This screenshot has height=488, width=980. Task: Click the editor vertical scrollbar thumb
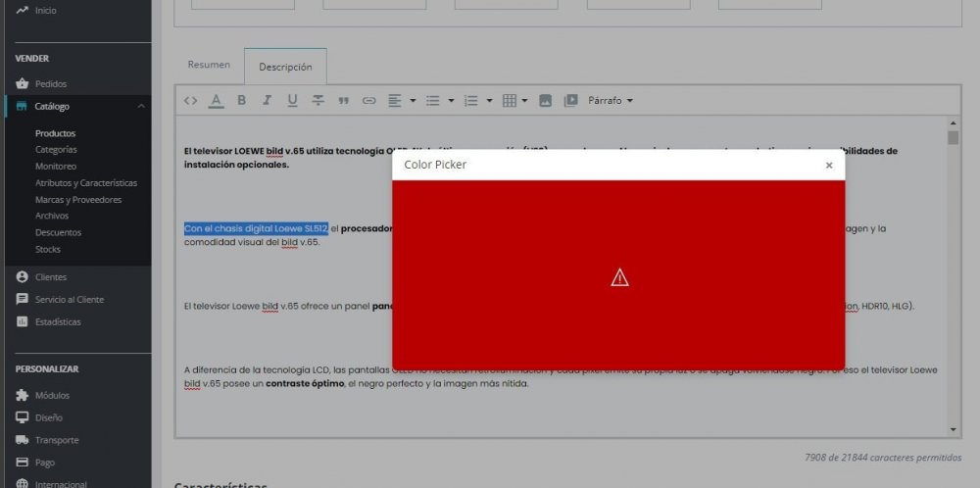coord(954,137)
